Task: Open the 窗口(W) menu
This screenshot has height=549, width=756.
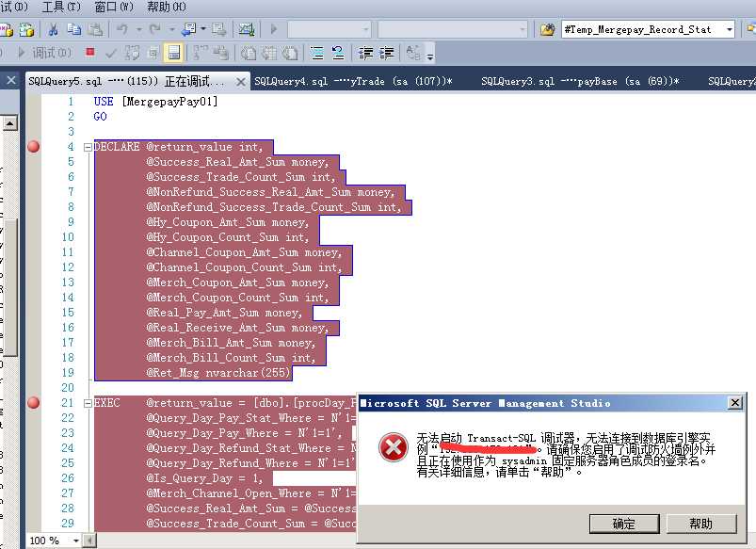Action: point(114,7)
